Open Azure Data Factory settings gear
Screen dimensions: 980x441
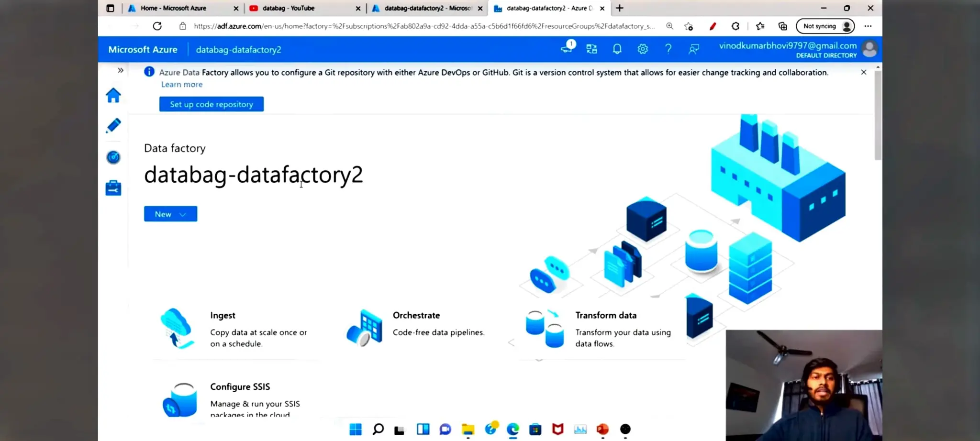click(x=643, y=49)
